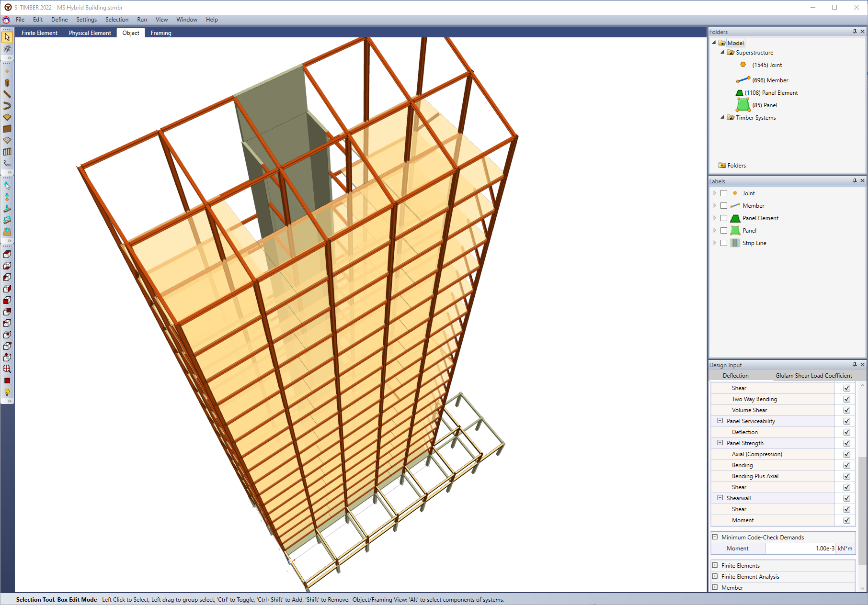Uncheck the Two Way Bending checkbox

click(x=846, y=399)
